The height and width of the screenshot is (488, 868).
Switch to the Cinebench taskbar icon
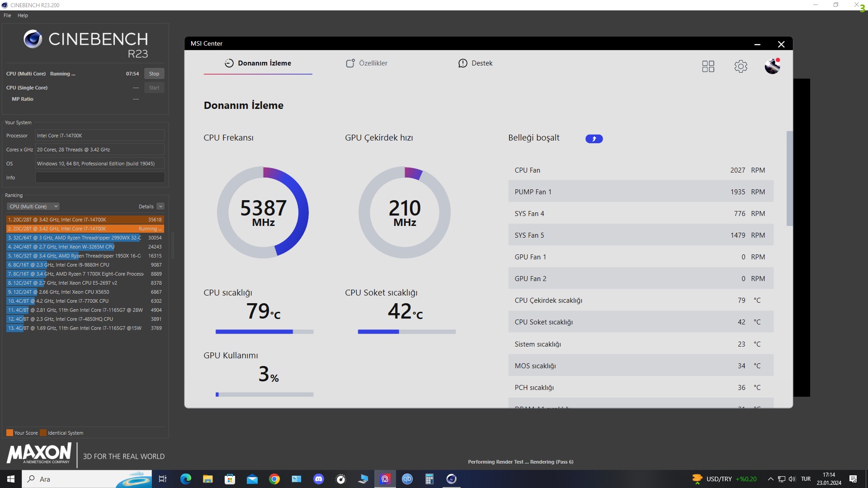click(x=452, y=479)
